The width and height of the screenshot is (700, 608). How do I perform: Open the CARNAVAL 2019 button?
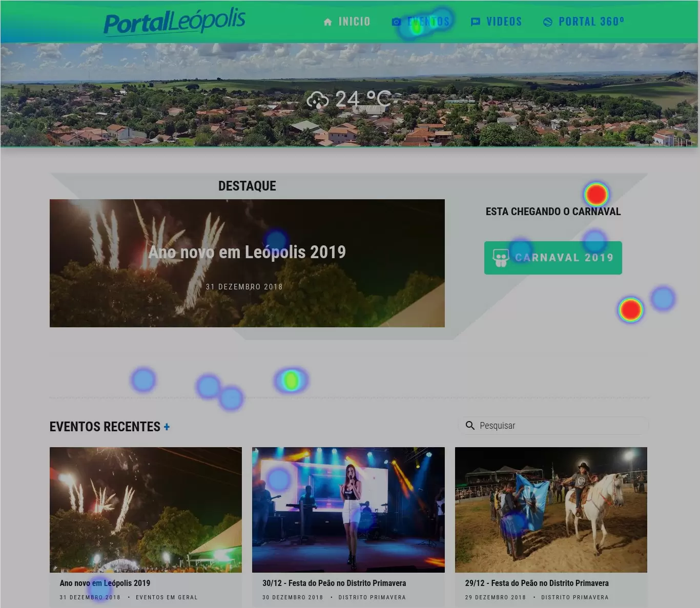pyautogui.click(x=553, y=258)
